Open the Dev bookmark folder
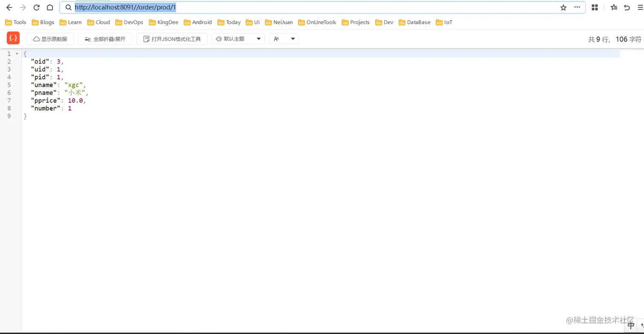This screenshot has width=644, height=334. [384, 22]
